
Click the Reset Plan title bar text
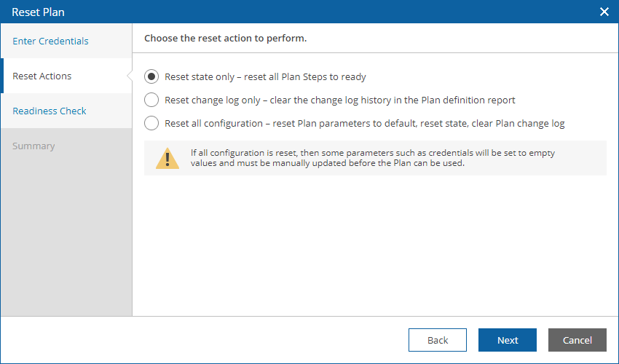point(39,12)
